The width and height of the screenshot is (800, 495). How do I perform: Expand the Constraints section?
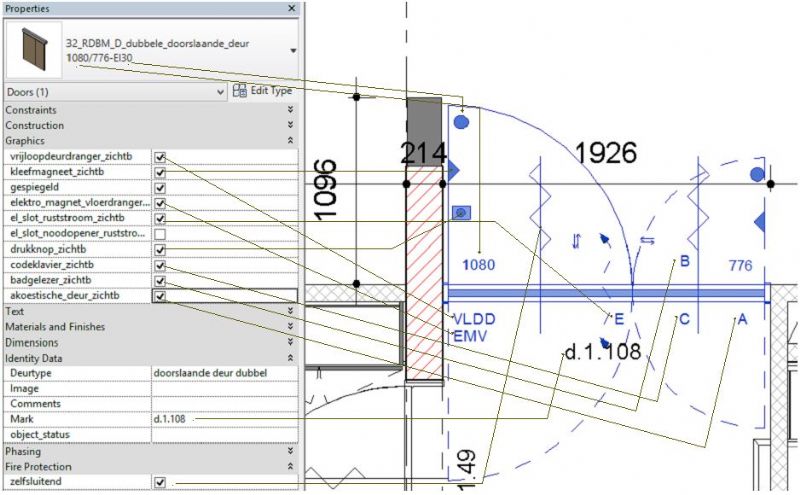(290, 110)
